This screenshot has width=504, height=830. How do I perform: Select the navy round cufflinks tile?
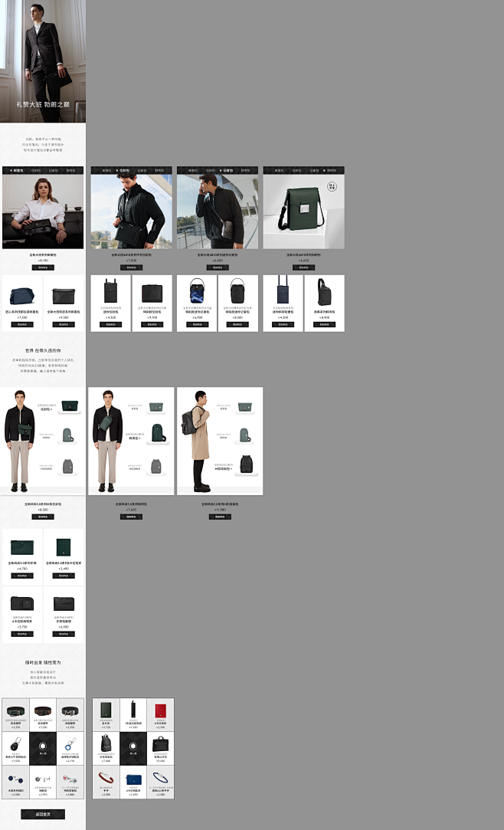coord(15,781)
